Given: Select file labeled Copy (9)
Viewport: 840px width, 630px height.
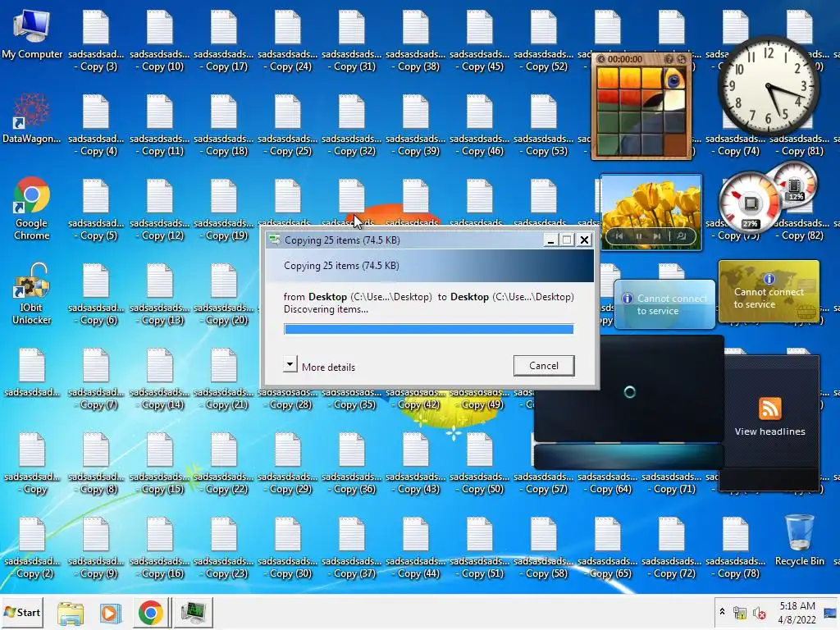Looking at the screenshot, I should point(96,548).
